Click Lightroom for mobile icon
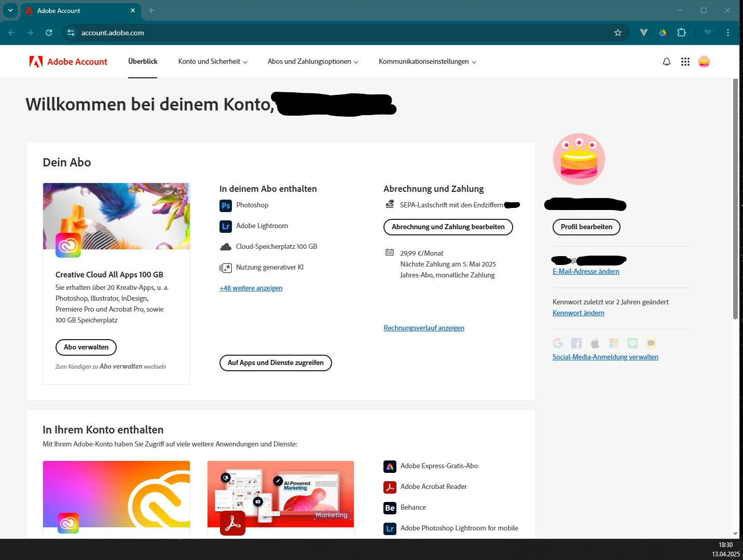 (390, 529)
